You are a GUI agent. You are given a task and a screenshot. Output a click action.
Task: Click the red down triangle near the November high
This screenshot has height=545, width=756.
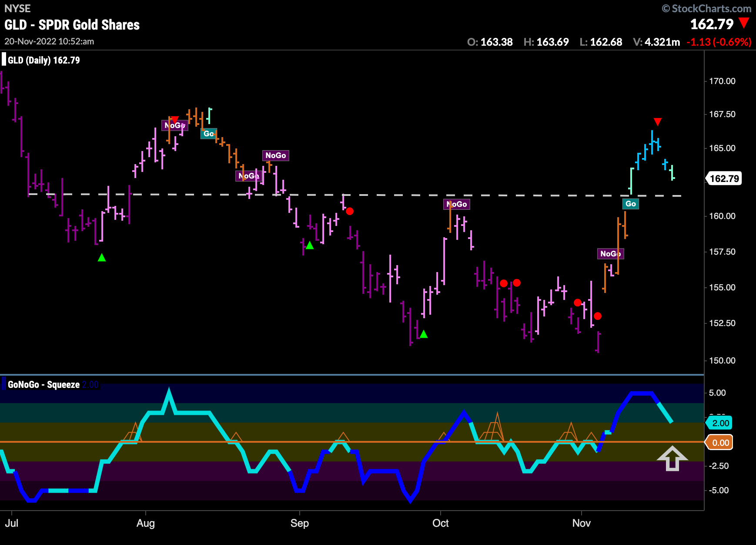click(x=658, y=122)
